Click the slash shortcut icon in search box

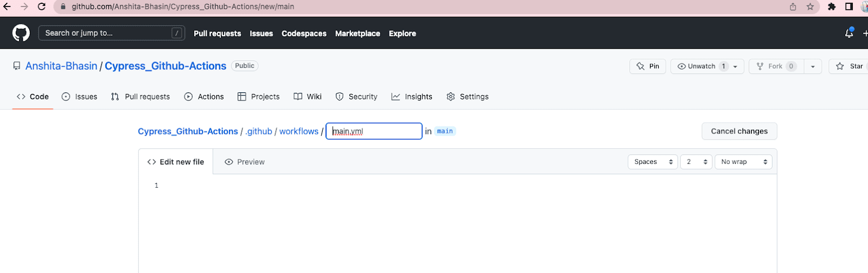[177, 33]
